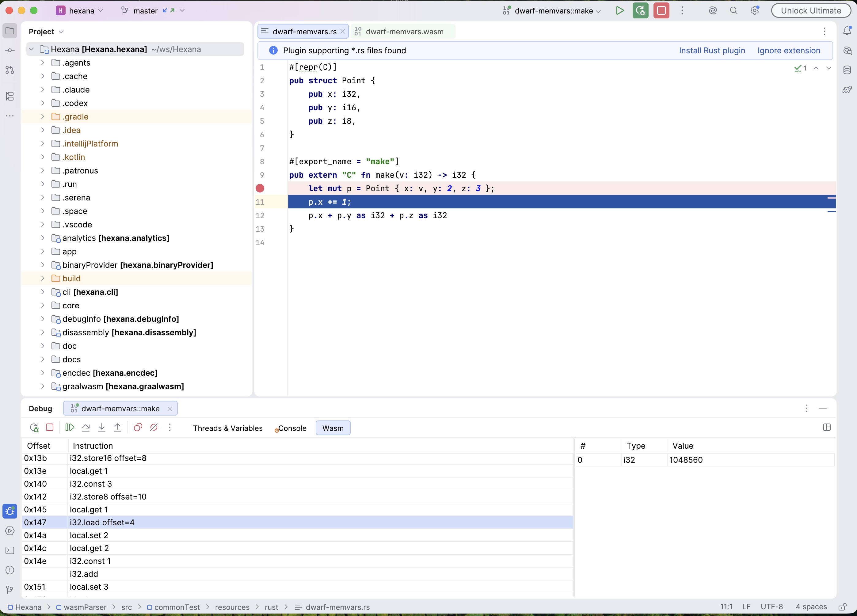Step out in debug toolbar

pyautogui.click(x=117, y=428)
